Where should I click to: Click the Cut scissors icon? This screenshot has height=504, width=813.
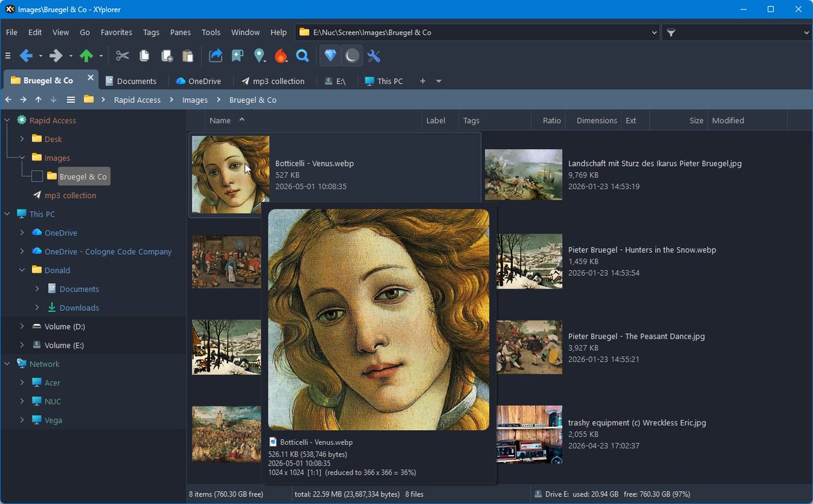(x=122, y=56)
